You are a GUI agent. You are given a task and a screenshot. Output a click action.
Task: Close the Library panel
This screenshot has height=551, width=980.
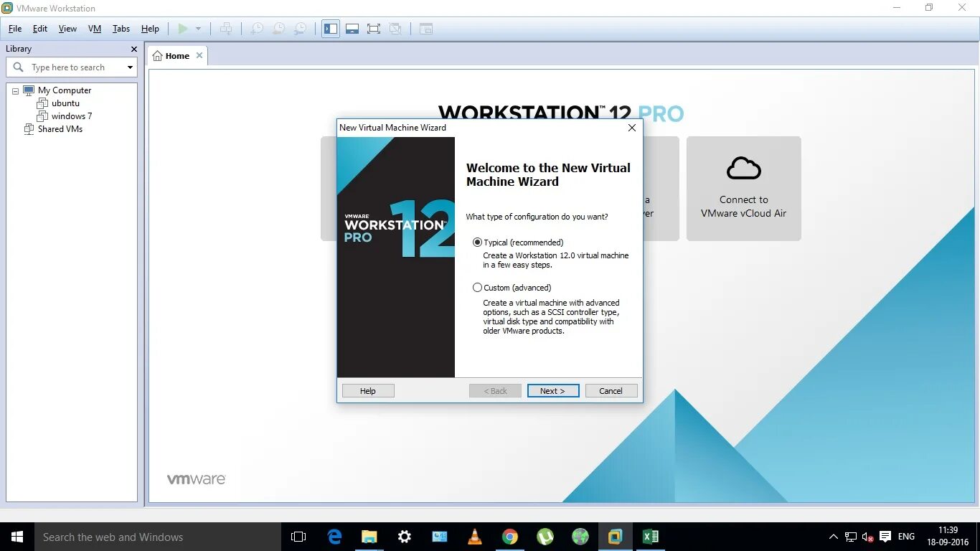(x=133, y=49)
